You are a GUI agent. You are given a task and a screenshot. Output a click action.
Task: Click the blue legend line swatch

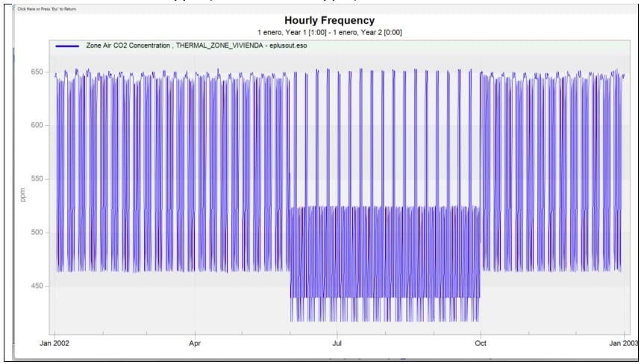(x=67, y=46)
